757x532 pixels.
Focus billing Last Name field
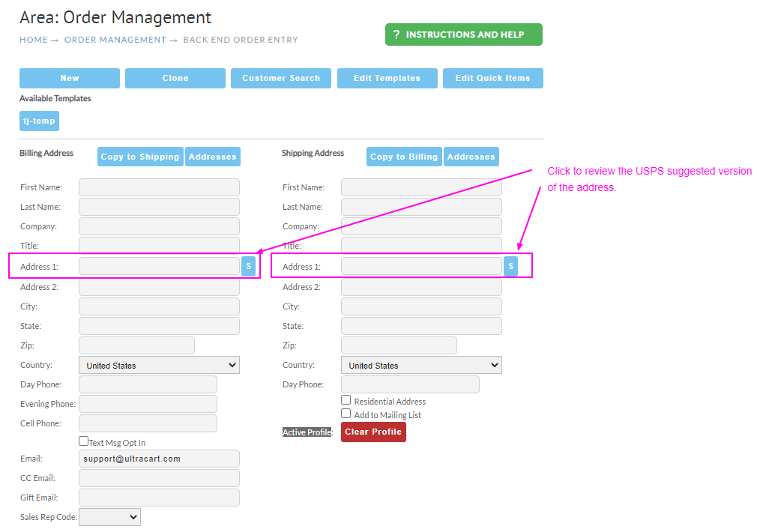click(159, 207)
